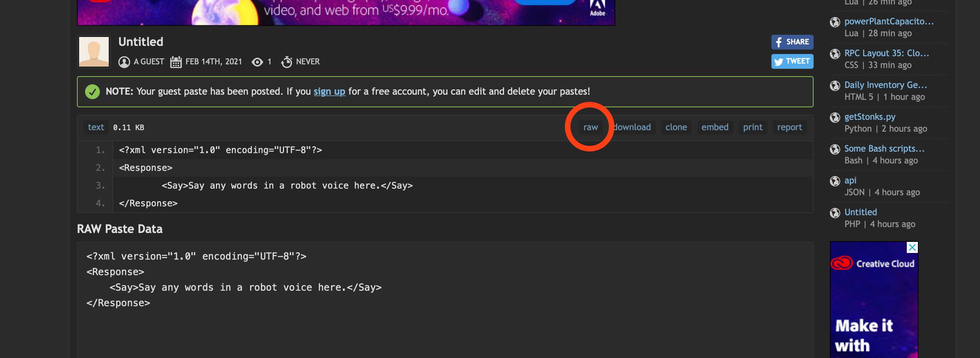Share the paste on Facebook
The width and height of the screenshot is (980, 358).
coord(792,42)
